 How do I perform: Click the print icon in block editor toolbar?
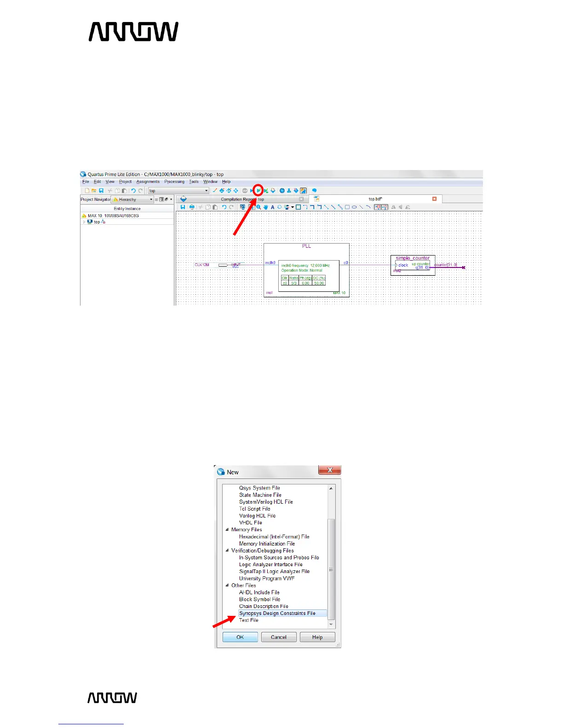(192, 207)
